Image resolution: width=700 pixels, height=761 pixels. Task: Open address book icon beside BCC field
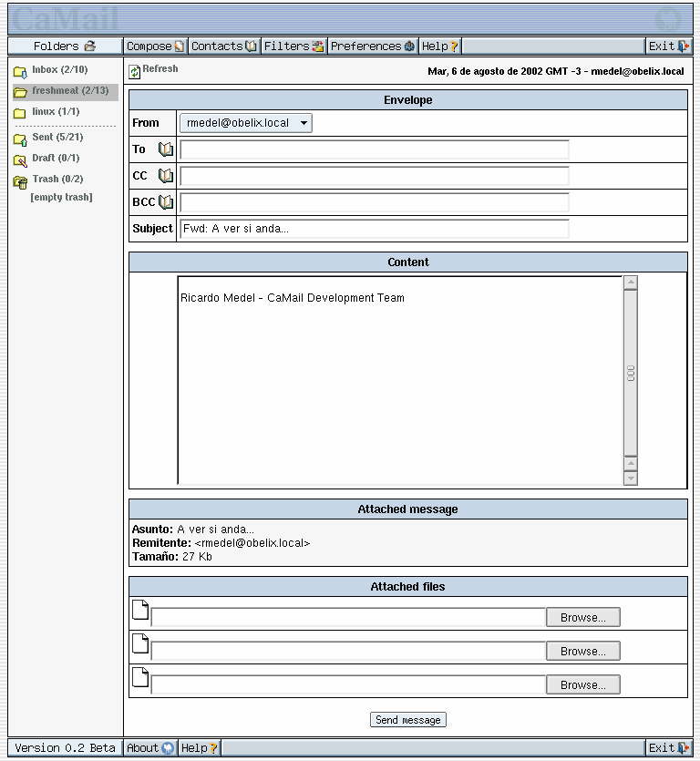165,202
